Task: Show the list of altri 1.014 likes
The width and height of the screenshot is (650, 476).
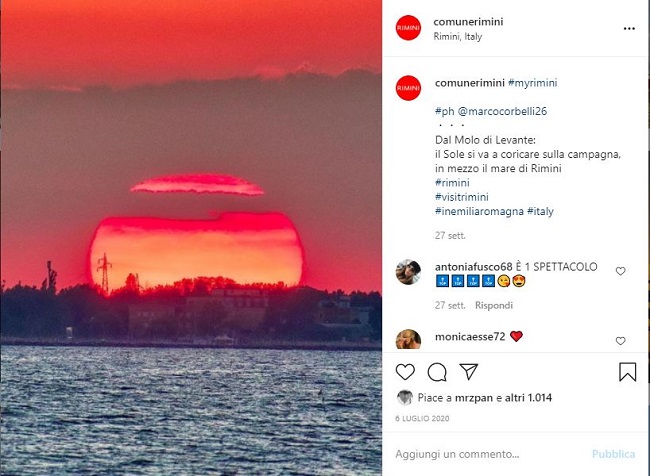Action: [529, 398]
